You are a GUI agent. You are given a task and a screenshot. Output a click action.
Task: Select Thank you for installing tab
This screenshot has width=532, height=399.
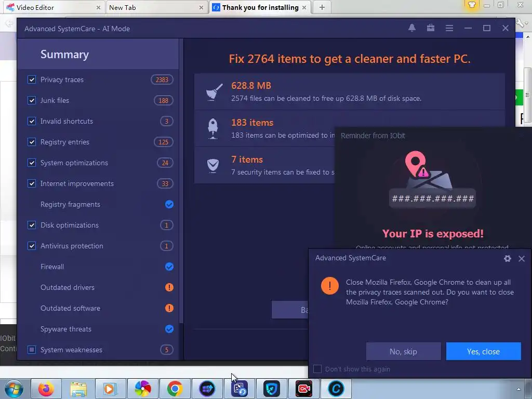click(260, 7)
